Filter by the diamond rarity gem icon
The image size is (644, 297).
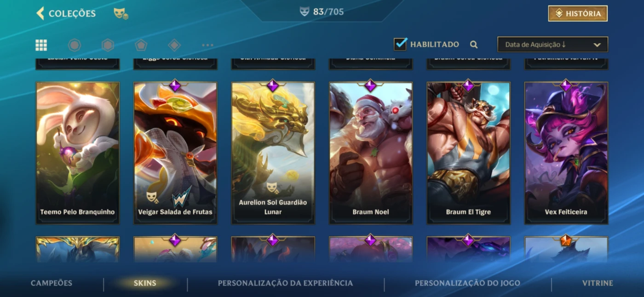click(174, 45)
